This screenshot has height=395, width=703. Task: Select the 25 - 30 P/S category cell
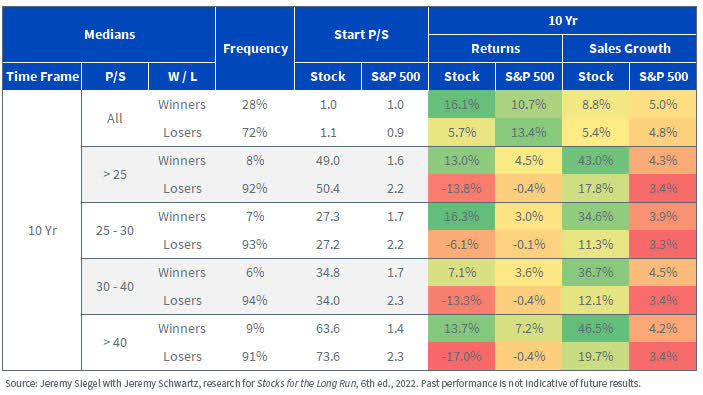[x=115, y=230]
